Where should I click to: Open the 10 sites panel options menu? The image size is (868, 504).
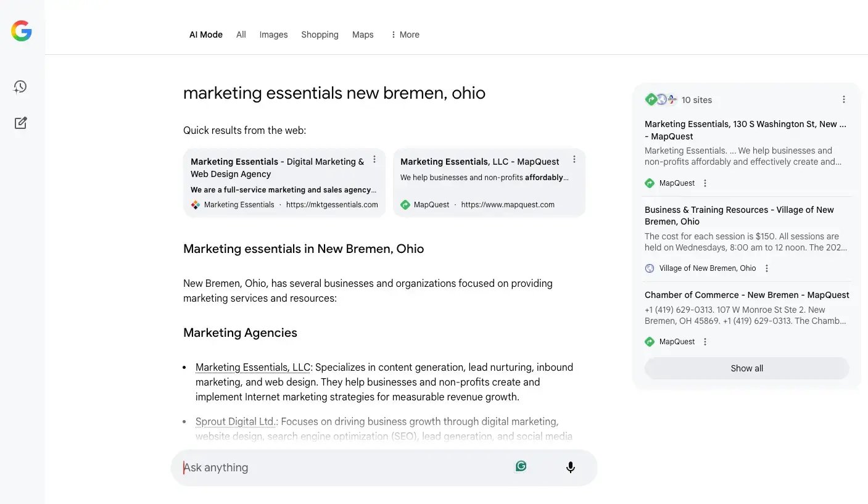click(x=844, y=99)
